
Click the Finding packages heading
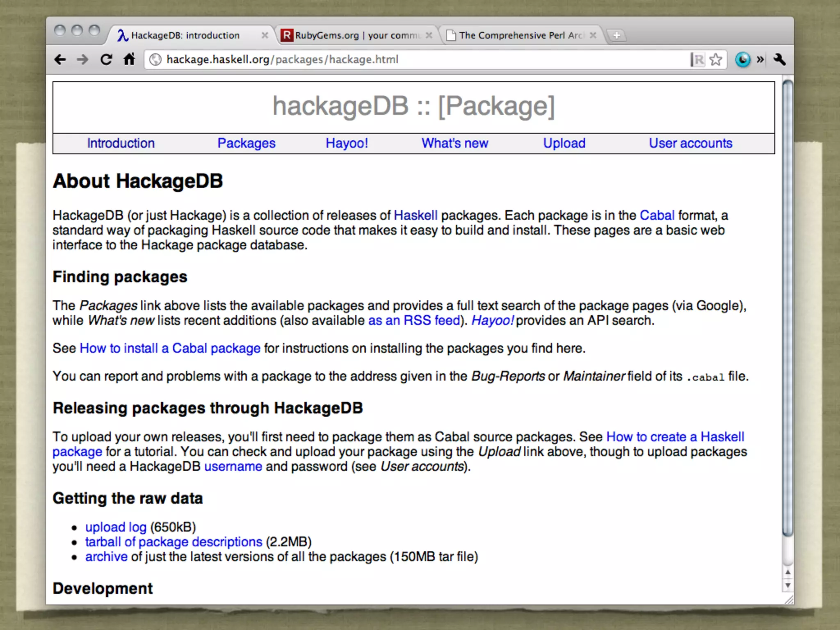pos(120,277)
